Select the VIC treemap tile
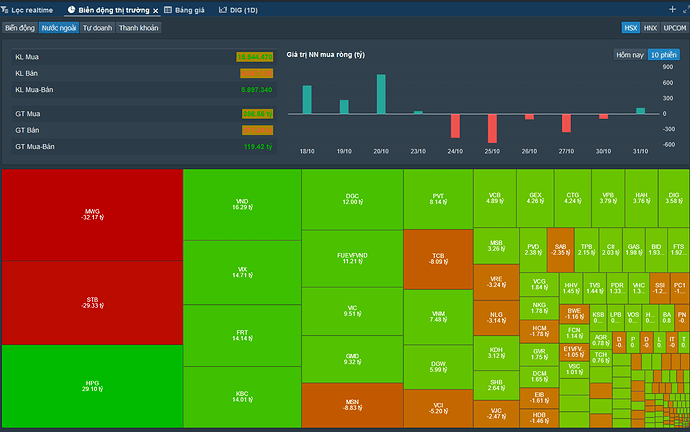 (x=352, y=311)
